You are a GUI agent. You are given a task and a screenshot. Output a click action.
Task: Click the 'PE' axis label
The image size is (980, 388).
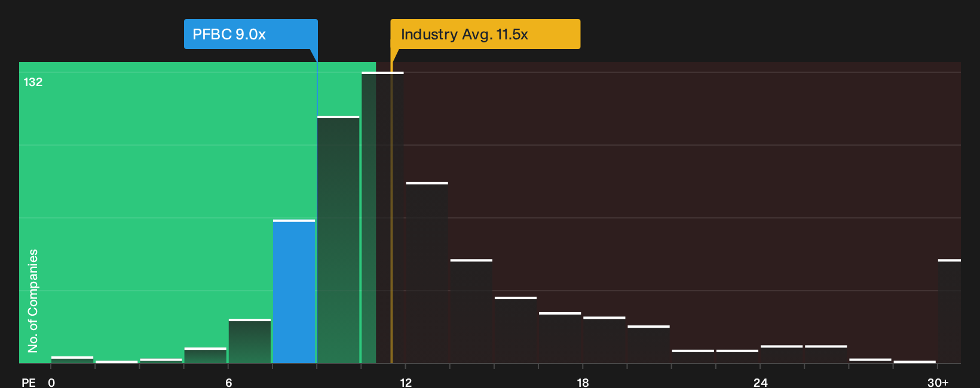coord(29,383)
